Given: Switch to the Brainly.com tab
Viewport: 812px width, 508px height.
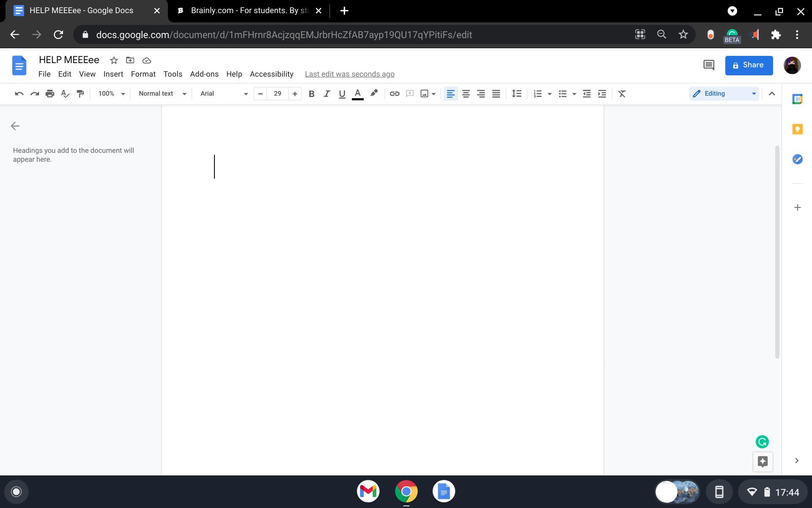Looking at the screenshot, I should 250,11.
